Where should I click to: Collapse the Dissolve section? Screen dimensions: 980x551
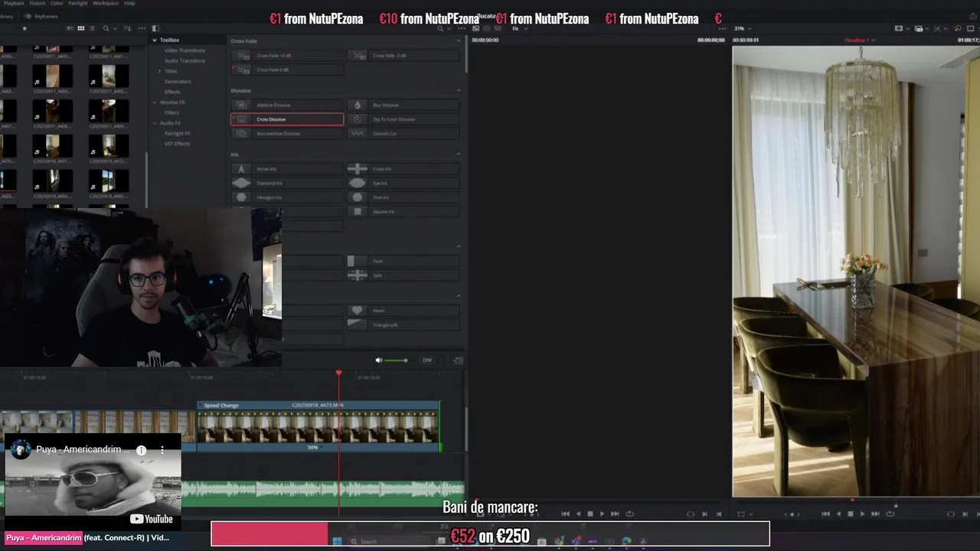[459, 90]
